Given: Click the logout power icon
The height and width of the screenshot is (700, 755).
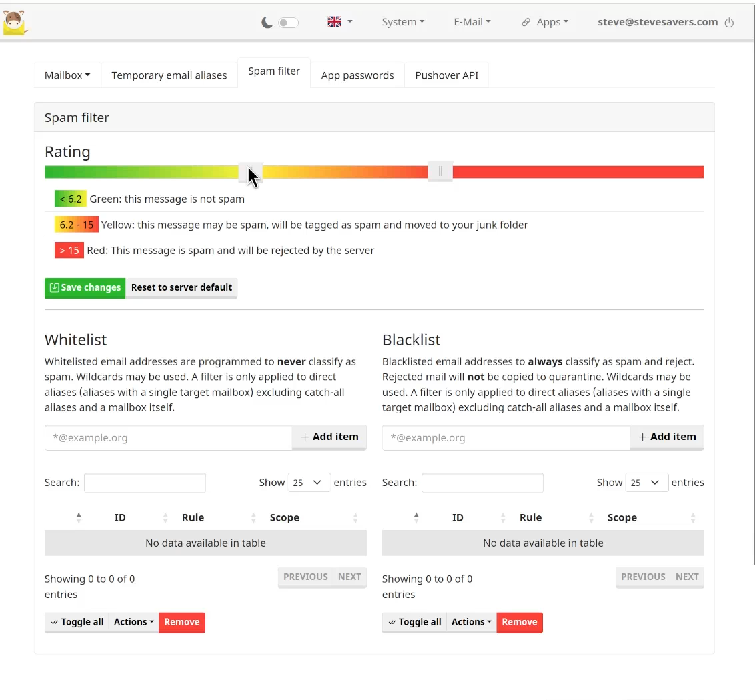Looking at the screenshot, I should (729, 22).
